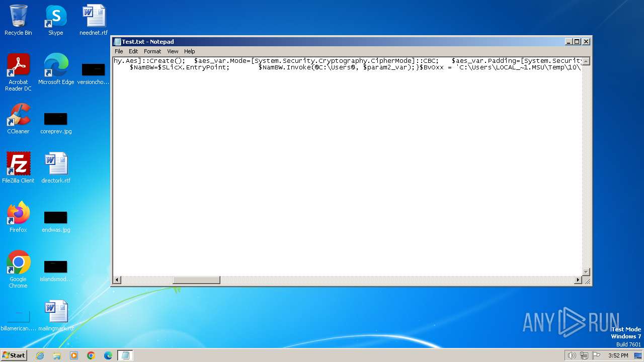644x362 pixels.
Task: Close the Test.txt Notepad window
Action: (586, 42)
